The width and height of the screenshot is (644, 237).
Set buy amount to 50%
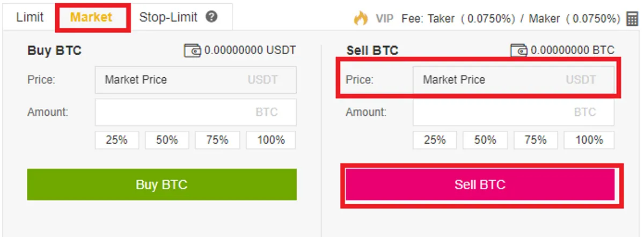pyautogui.click(x=167, y=140)
